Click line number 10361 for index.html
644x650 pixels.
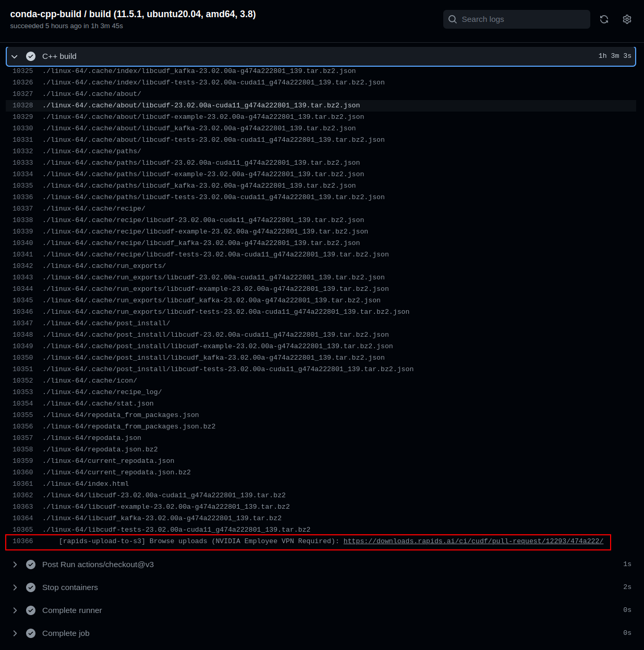click(x=22, y=484)
